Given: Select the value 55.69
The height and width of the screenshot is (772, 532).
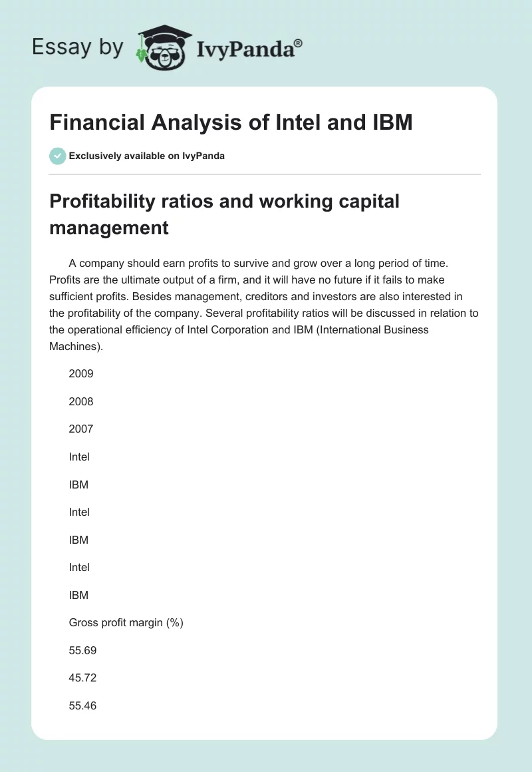Looking at the screenshot, I should click(x=82, y=651).
